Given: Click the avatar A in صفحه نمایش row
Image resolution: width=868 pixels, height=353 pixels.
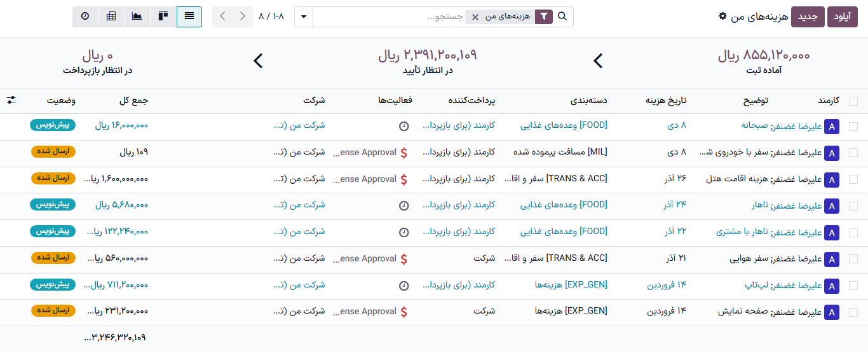Looking at the screenshot, I should click(x=832, y=312).
